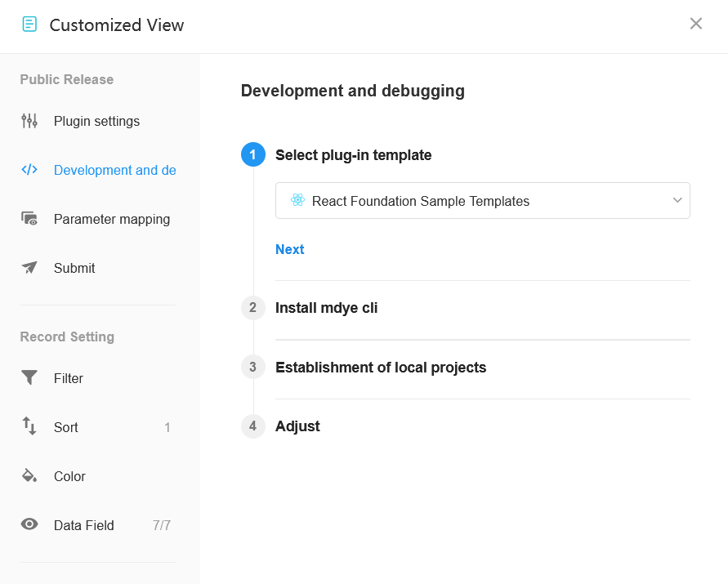
Task: Click the React atom icon in template selector
Action: coord(297,200)
